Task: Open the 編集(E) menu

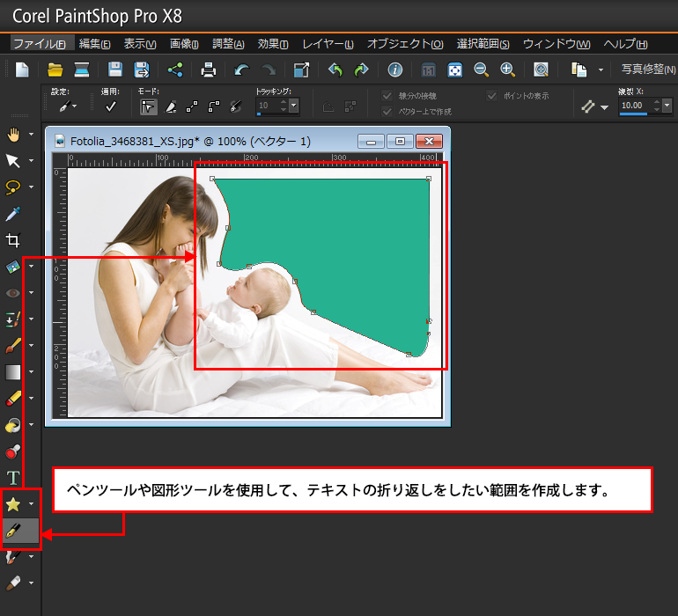Action: [x=95, y=44]
